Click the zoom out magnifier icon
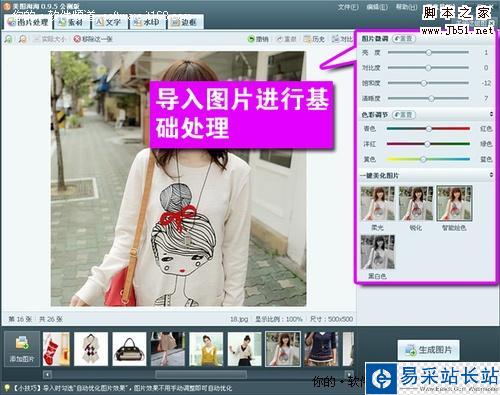500x395 pixels. click(23, 39)
